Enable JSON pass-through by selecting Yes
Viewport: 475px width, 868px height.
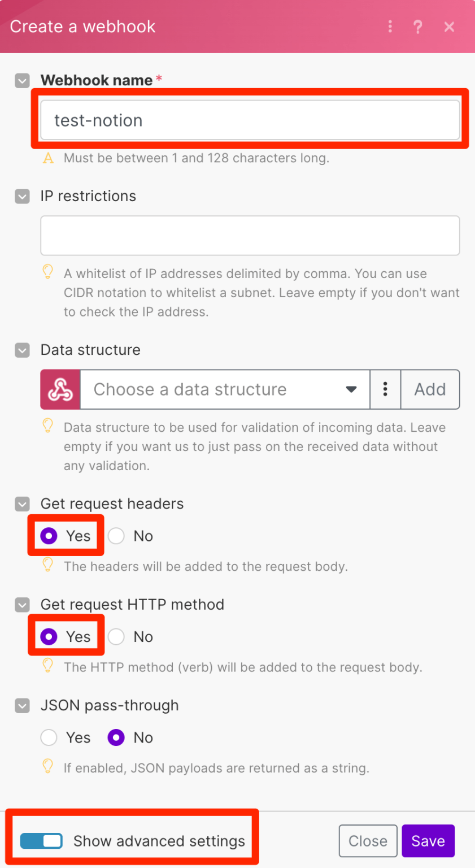click(x=49, y=737)
